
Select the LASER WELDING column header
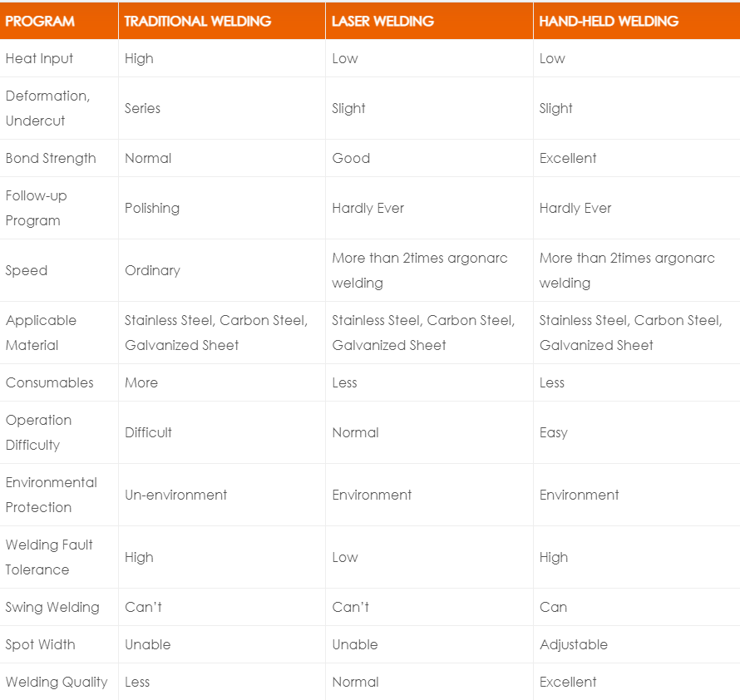coord(382,21)
